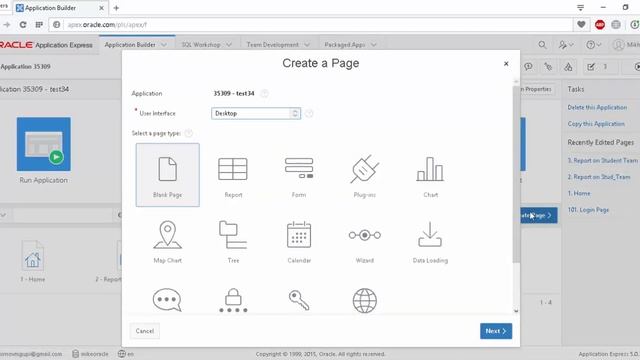Click the Application 35309 breadcrumb
The height and width of the screenshot is (360, 640).
tap(25, 67)
